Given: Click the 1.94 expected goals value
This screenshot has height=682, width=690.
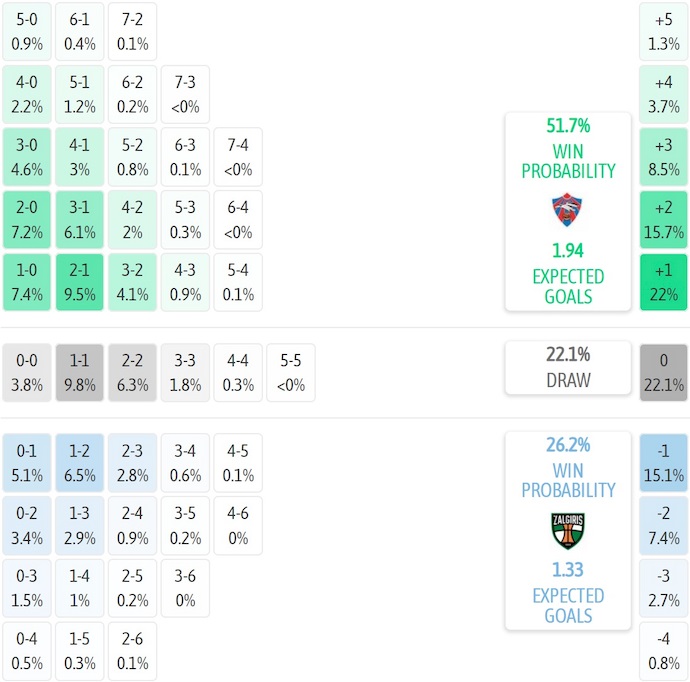Looking at the screenshot, I should pos(568,251).
